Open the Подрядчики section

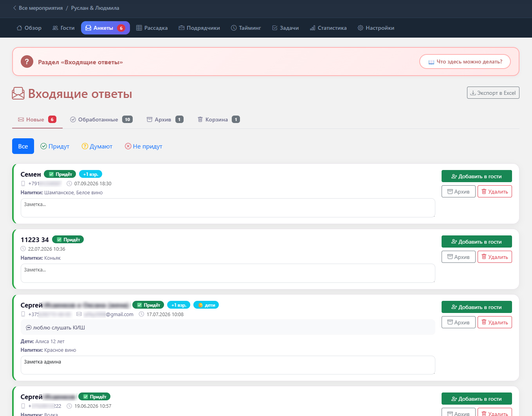tap(199, 28)
